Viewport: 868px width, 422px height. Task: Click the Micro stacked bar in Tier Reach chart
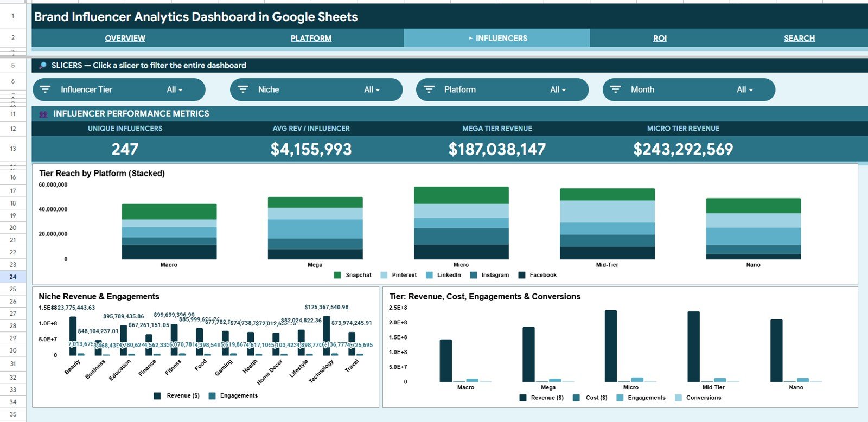click(x=461, y=223)
